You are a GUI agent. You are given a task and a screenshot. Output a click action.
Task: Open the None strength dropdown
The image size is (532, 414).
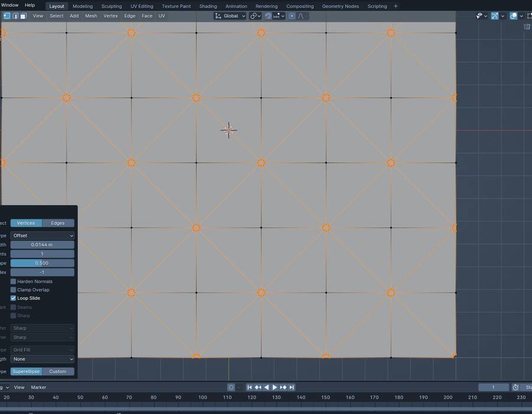[x=43, y=359]
